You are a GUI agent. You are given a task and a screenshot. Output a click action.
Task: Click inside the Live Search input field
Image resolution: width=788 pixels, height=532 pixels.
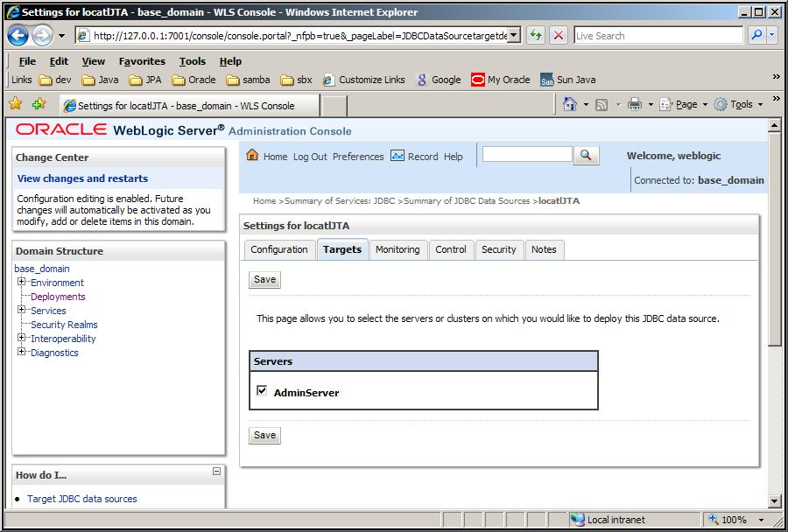(658, 36)
